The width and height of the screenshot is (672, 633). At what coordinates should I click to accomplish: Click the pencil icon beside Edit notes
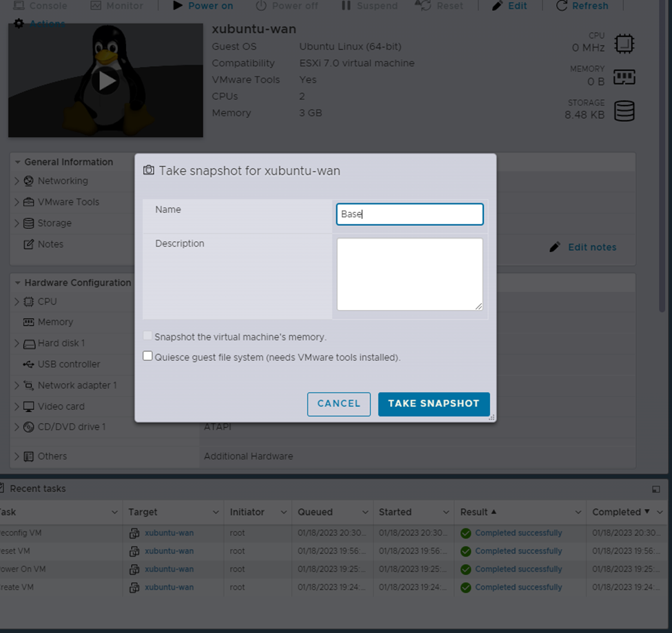[x=555, y=247]
